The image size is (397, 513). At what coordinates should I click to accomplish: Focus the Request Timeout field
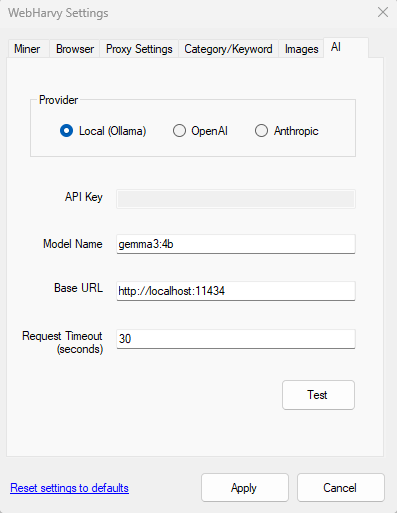(236, 339)
